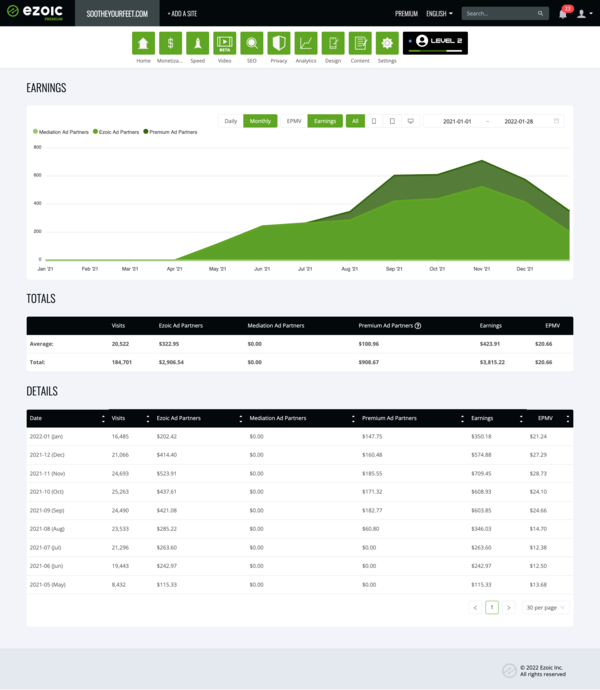Toggle Ezoic Ad Partners legend series
Image resolution: width=600 pixels, height=690 pixels.
pyautogui.click(x=116, y=132)
